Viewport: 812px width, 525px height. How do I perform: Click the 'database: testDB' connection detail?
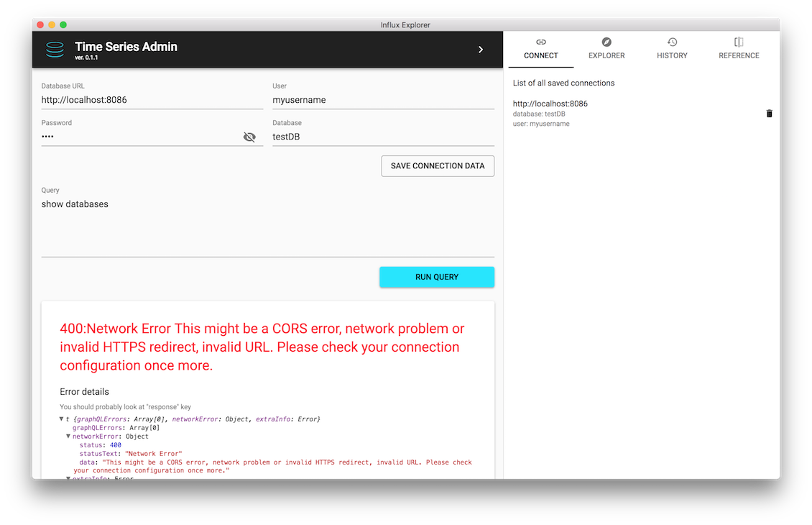pos(538,114)
